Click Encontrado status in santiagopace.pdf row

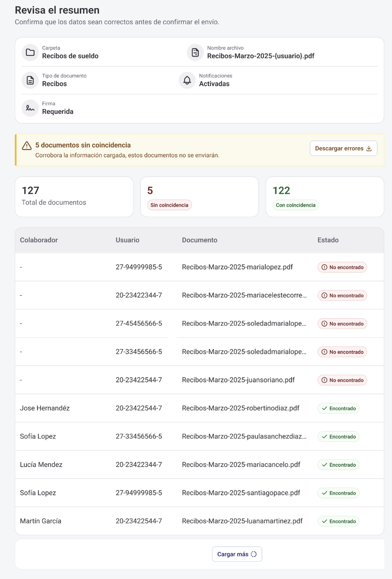338,493
